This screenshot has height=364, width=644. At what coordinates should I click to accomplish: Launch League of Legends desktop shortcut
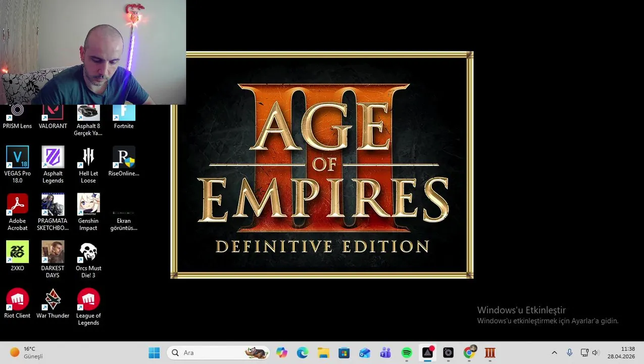(88, 307)
